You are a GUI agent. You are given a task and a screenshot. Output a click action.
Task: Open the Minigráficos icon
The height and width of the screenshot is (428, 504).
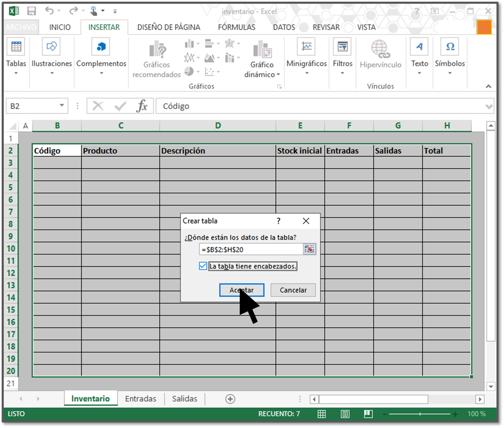tap(306, 47)
